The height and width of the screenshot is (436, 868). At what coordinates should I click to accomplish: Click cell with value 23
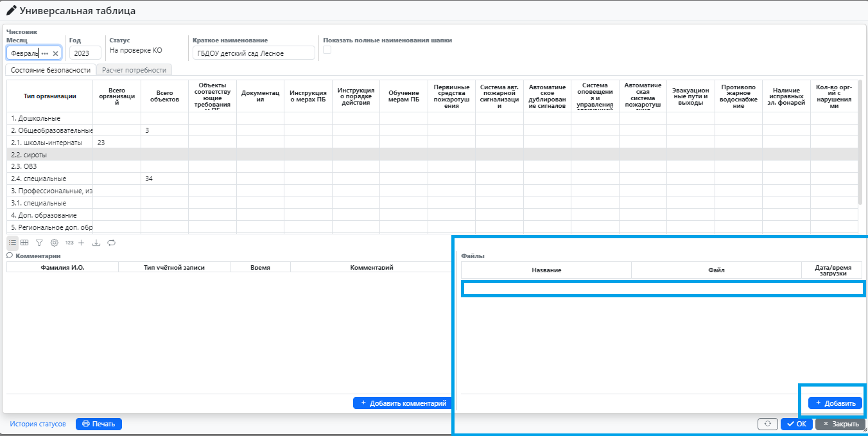coord(117,143)
